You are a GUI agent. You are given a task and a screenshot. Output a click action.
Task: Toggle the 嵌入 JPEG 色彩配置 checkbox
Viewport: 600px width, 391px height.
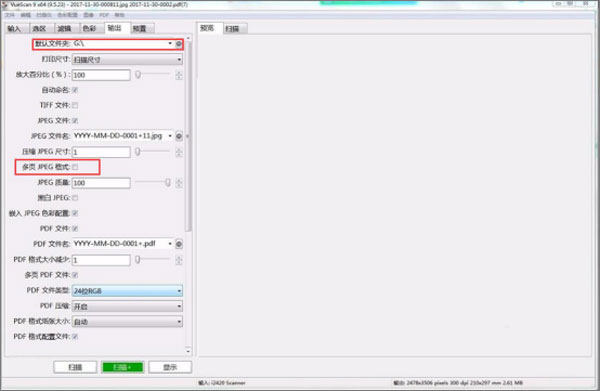(x=75, y=213)
